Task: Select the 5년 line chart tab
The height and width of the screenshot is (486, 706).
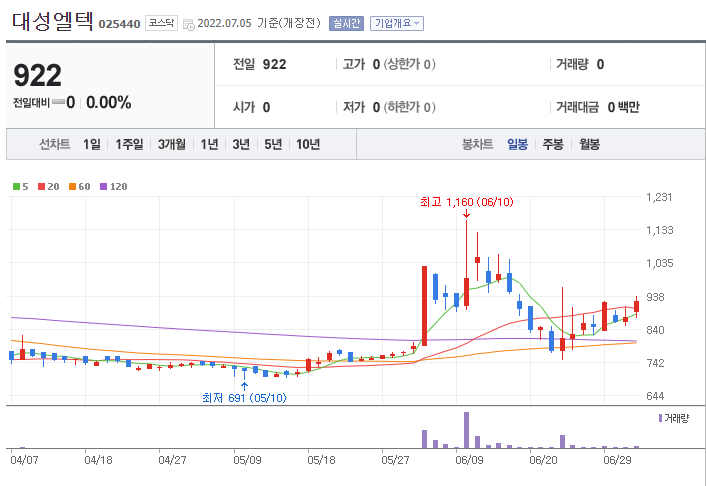Action: coord(273,144)
